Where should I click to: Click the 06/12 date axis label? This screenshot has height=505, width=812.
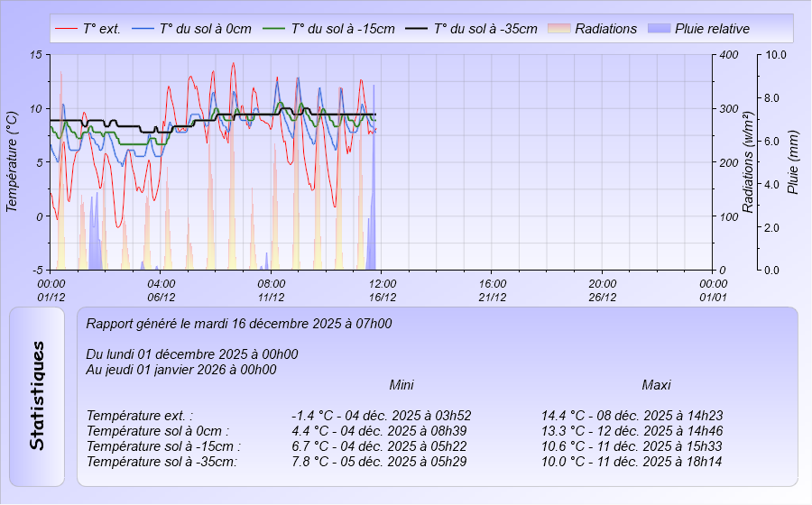[161, 298]
